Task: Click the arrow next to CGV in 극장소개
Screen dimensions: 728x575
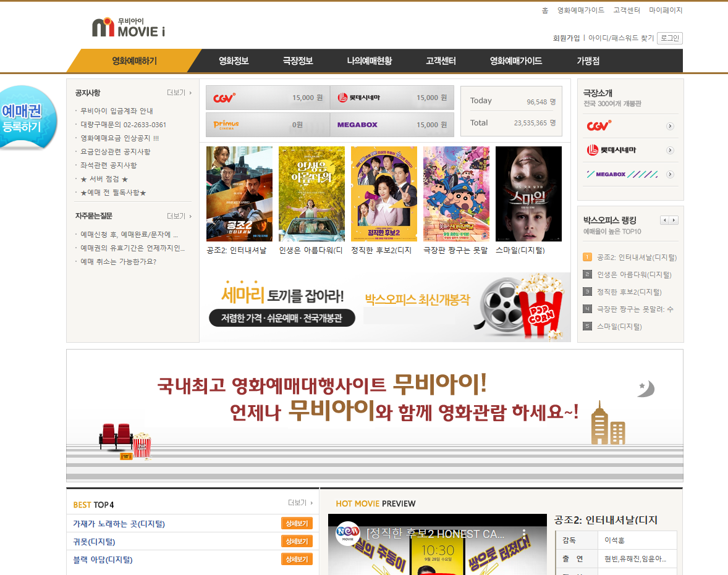Action: (x=670, y=126)
